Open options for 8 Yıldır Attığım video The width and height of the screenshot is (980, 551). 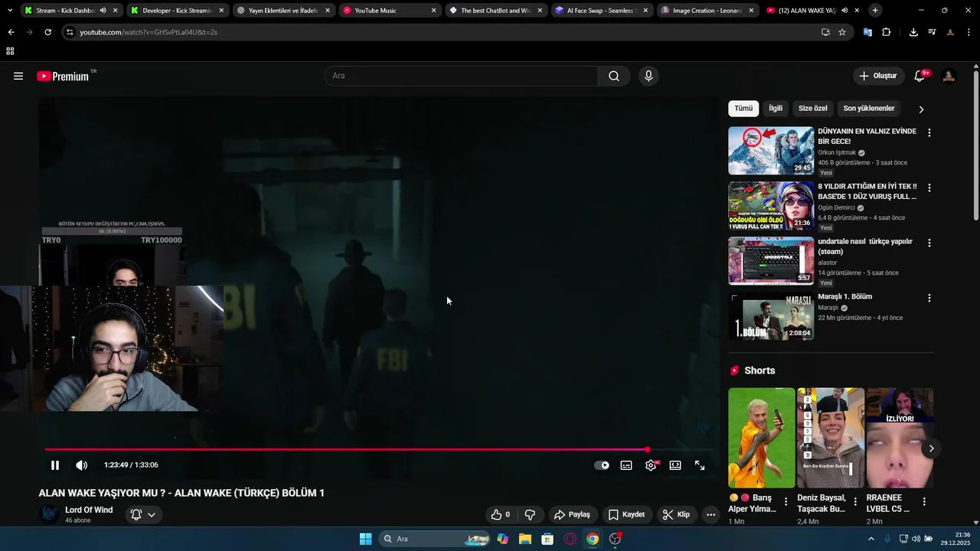[929, 187]
